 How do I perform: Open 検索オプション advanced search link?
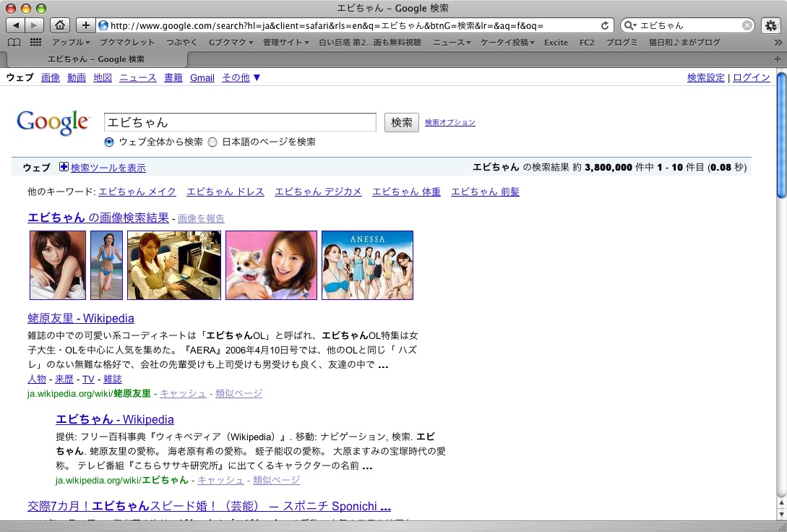[450, 122]
